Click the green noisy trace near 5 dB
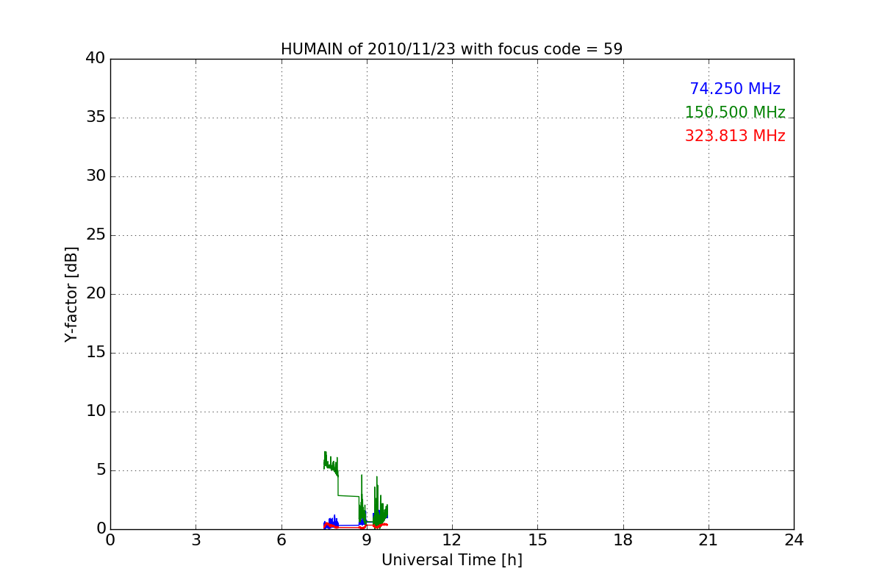 coord(331,465)
